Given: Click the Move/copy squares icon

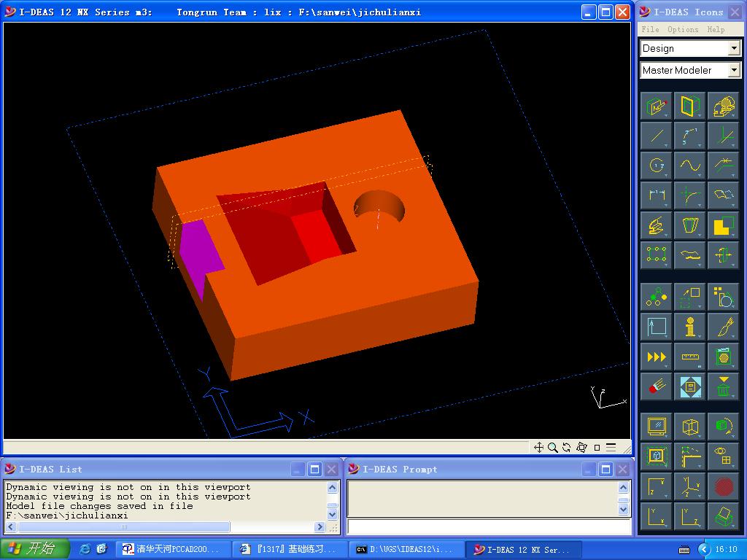Looking at the screenshot, I should point(690,297).
